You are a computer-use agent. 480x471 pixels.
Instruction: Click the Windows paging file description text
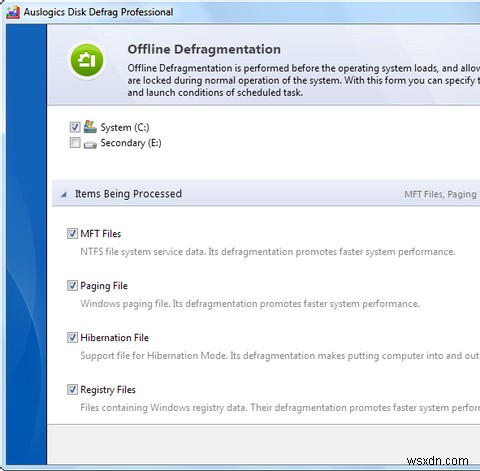tap(250, 304)
